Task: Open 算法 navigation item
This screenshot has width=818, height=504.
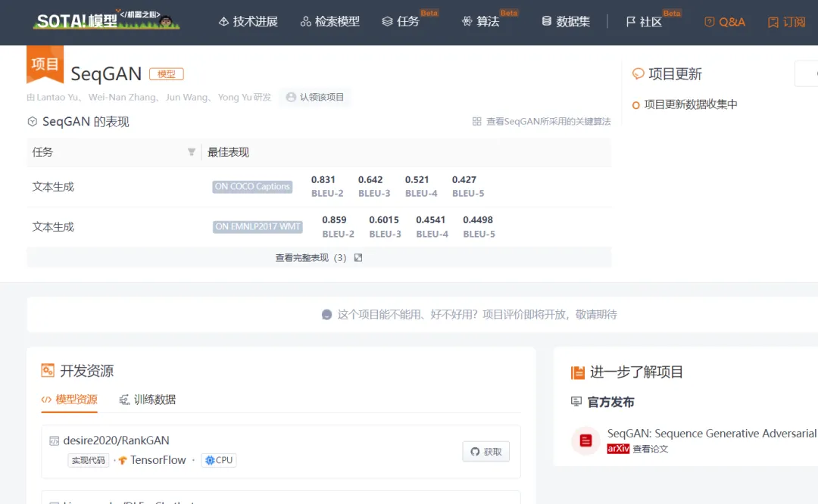Action: [x=480, y=21]
